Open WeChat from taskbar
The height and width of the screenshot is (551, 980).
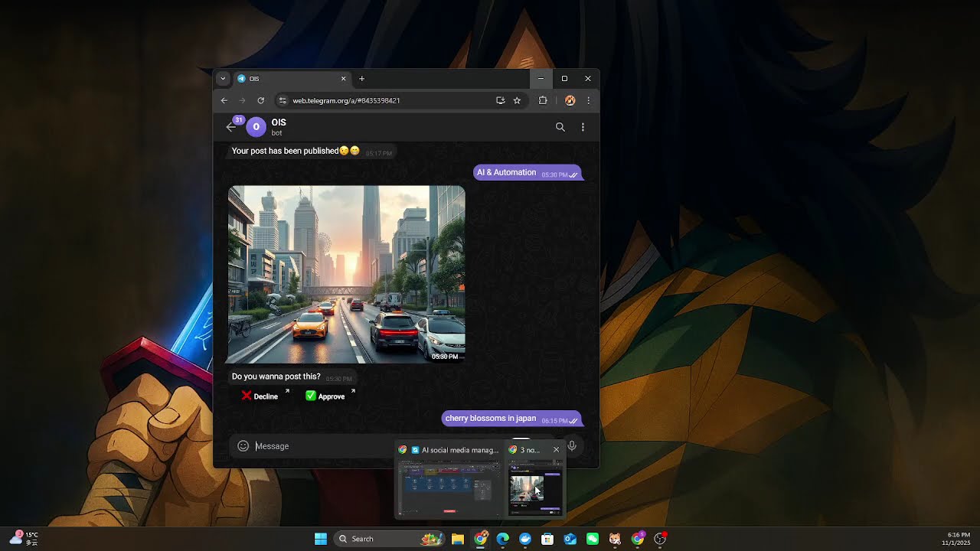click(x=593, y=539)
